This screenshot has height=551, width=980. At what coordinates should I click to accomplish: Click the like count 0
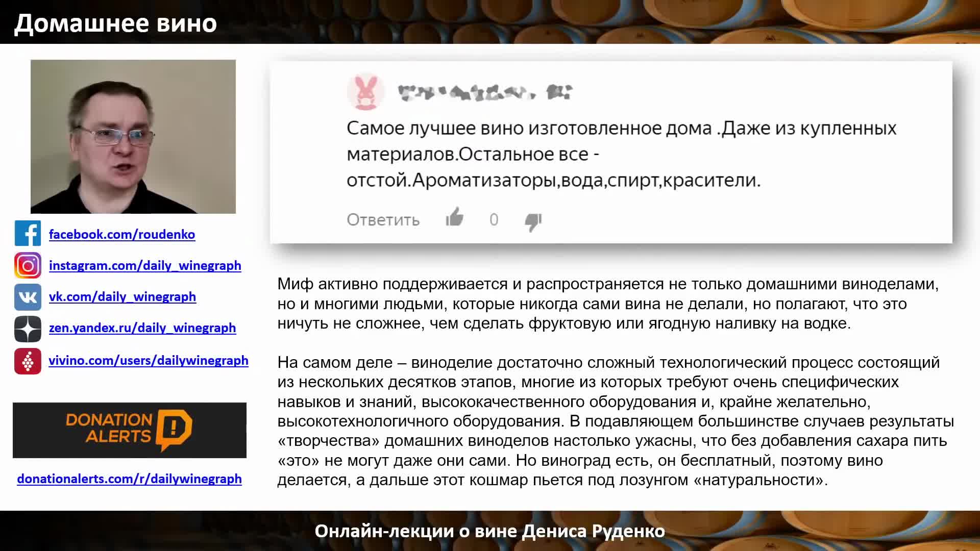pos(494,219)
